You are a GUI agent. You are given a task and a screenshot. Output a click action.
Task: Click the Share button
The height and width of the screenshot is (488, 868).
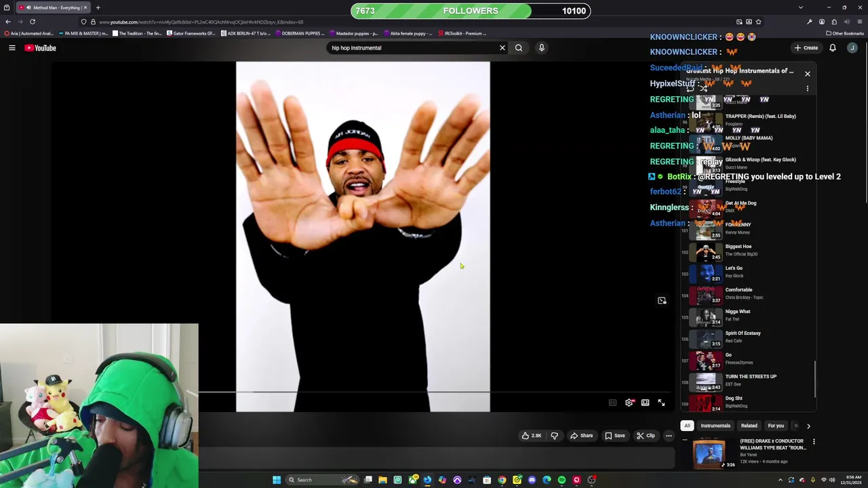click(x=582, y=436)
